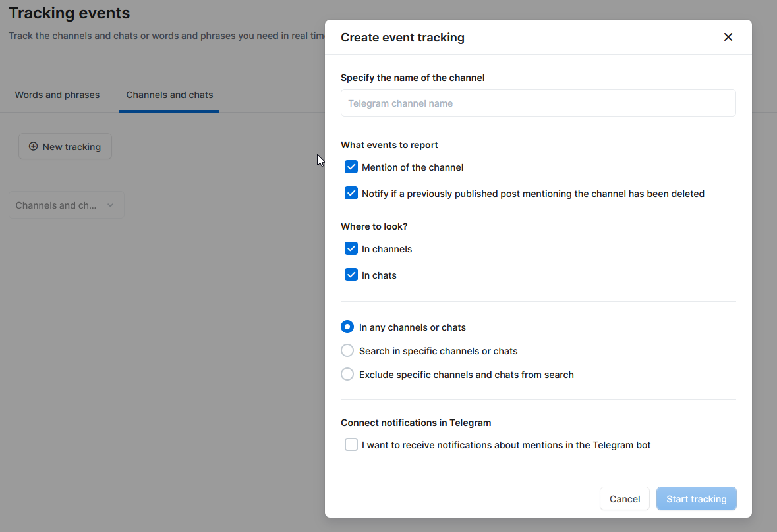The width and height of the screenshot is (777, 532).
Task: Uncheck Mention of the channel
Action: pyautogui.click(x=351, y=167)
